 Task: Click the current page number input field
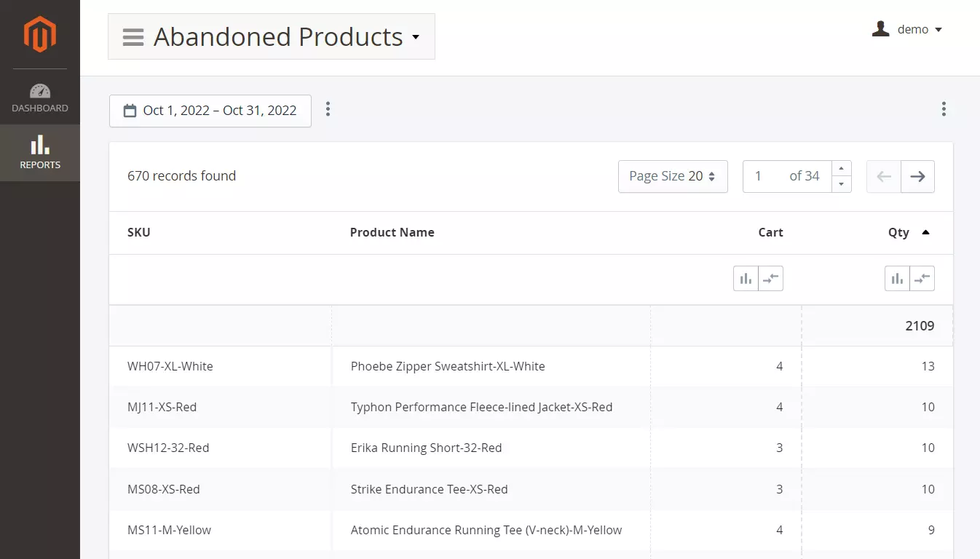(764, 176)
